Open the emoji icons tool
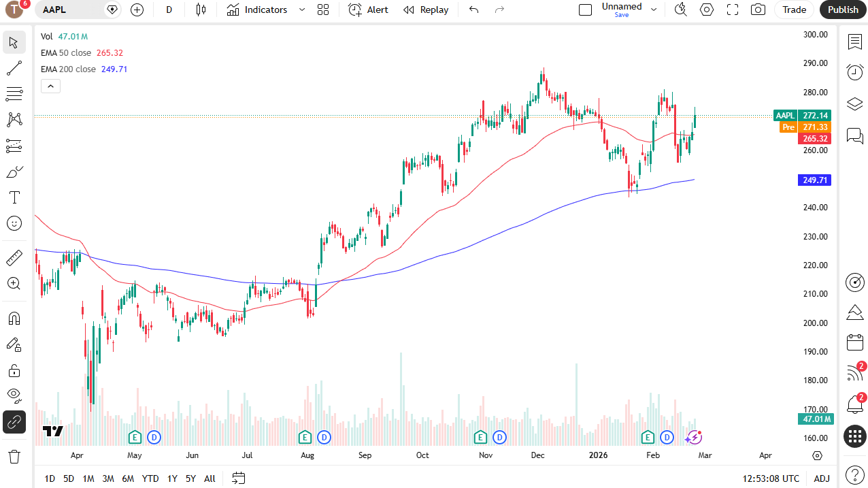 tap(14, 223)
